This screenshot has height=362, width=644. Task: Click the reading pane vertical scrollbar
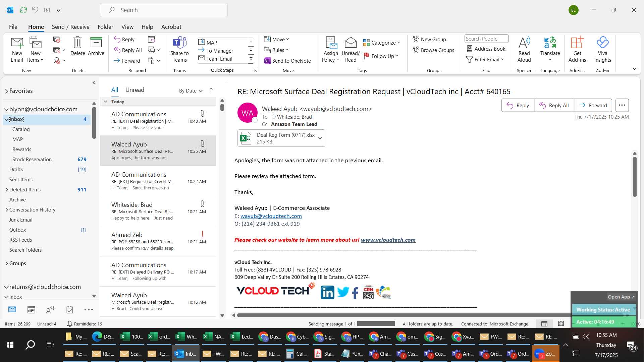point(635,177)
